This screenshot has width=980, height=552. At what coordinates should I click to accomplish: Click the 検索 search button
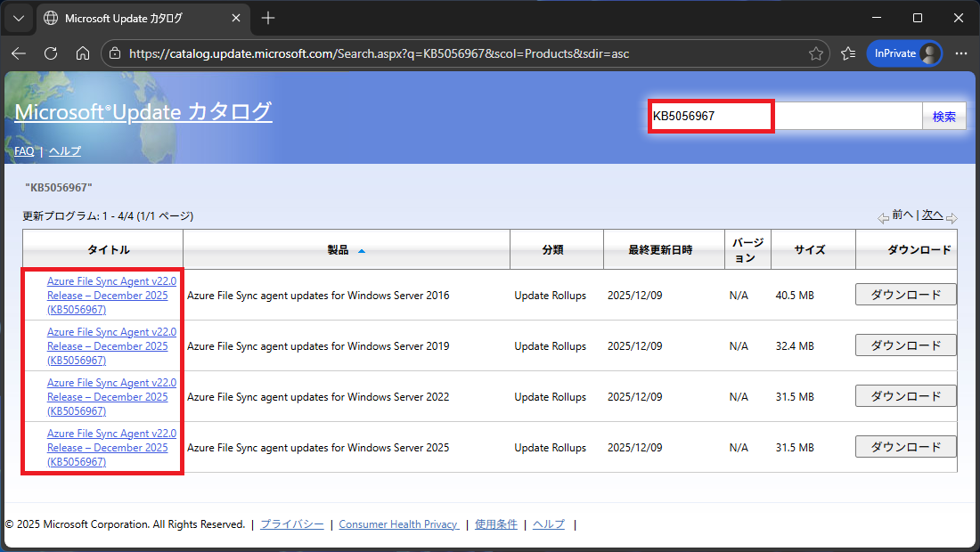[943, 116]
